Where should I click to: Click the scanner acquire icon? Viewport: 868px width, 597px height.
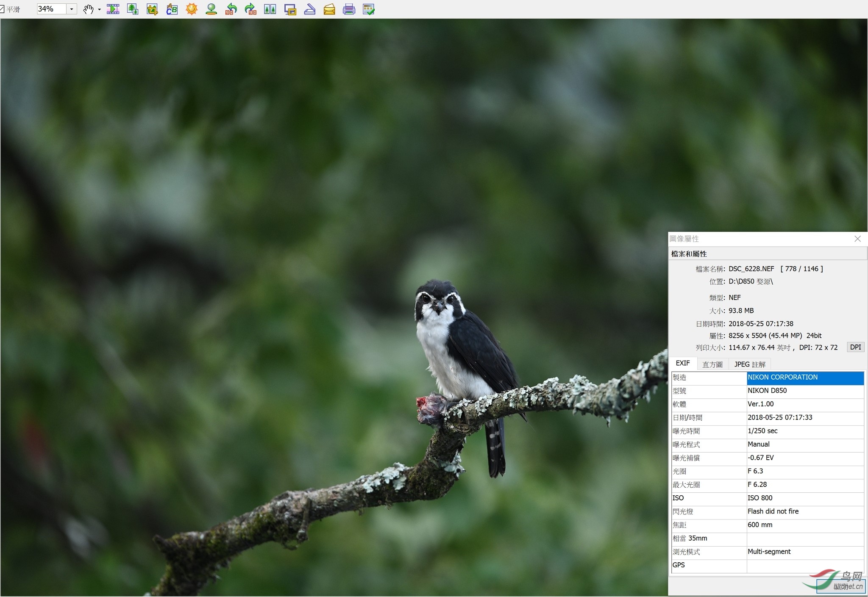[x=310, y=9]
